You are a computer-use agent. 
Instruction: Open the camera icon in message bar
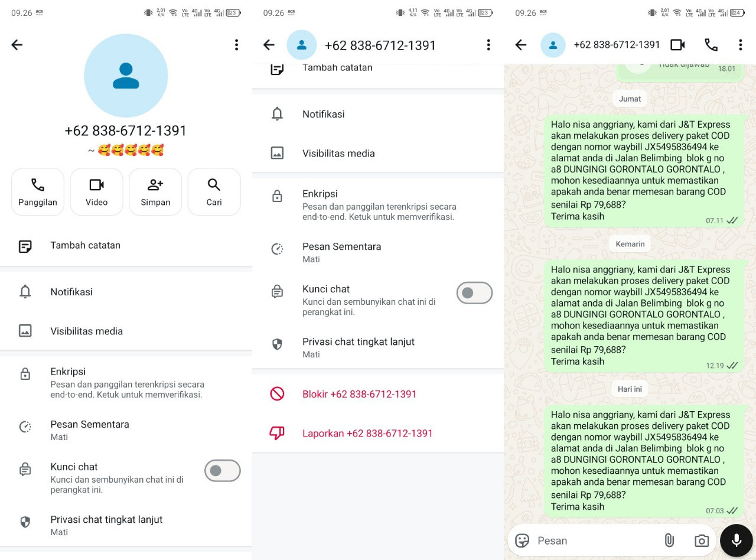(702, 541)
